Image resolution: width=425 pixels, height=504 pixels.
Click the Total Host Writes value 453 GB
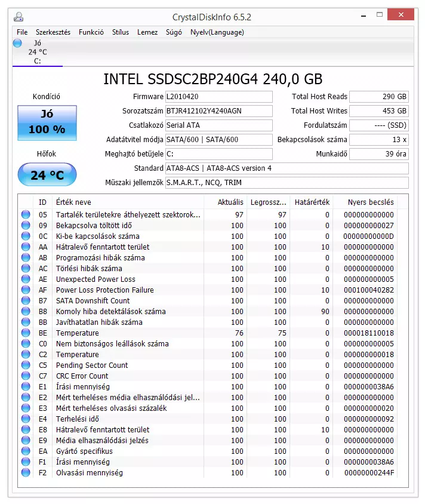tap(379, 111)
